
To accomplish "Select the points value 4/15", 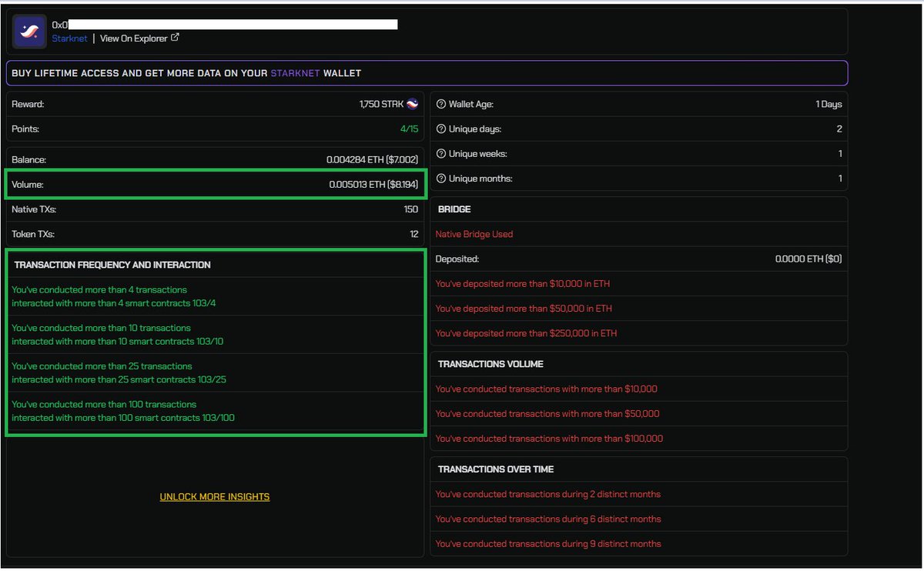I will click(x=409, y=129).
